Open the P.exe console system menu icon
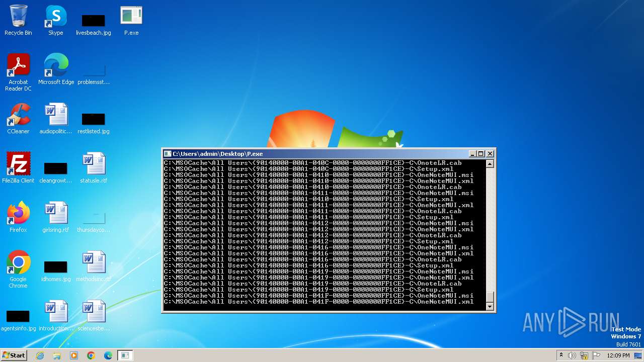The image size is (644, 362). [168, 154]
